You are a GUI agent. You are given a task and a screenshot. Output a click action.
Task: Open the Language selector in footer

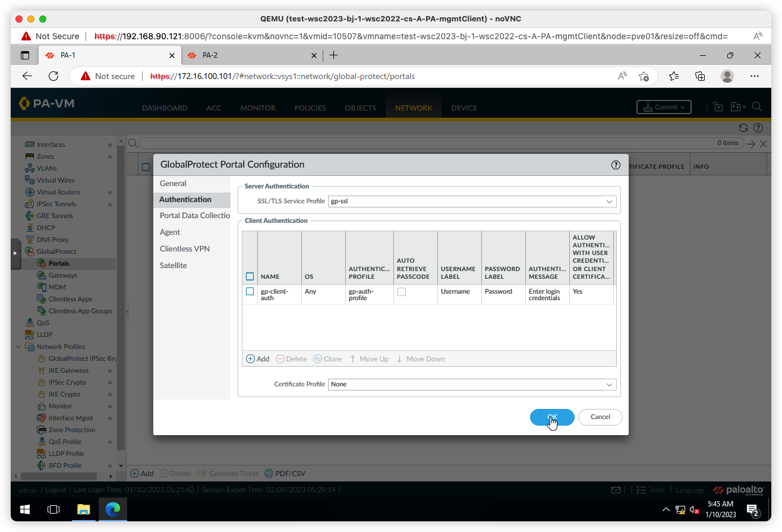pyautogui.click(x=690, y=490)
